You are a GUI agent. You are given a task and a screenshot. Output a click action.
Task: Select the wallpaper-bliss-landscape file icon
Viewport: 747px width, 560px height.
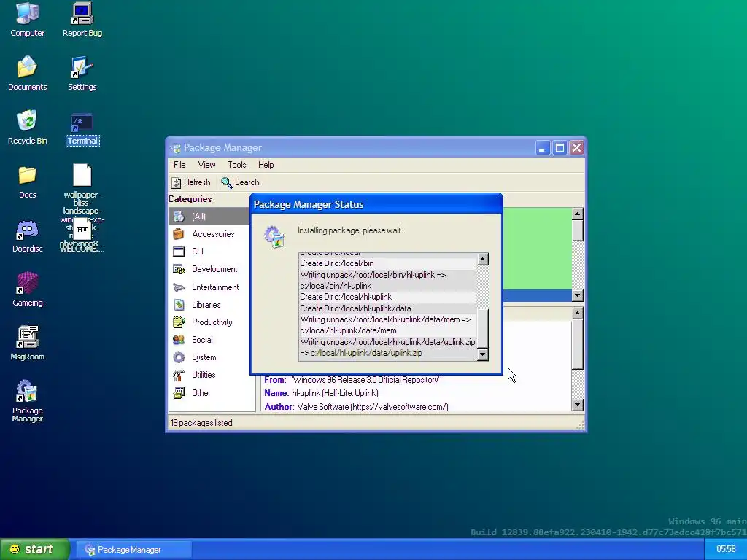tap(82, 175)
